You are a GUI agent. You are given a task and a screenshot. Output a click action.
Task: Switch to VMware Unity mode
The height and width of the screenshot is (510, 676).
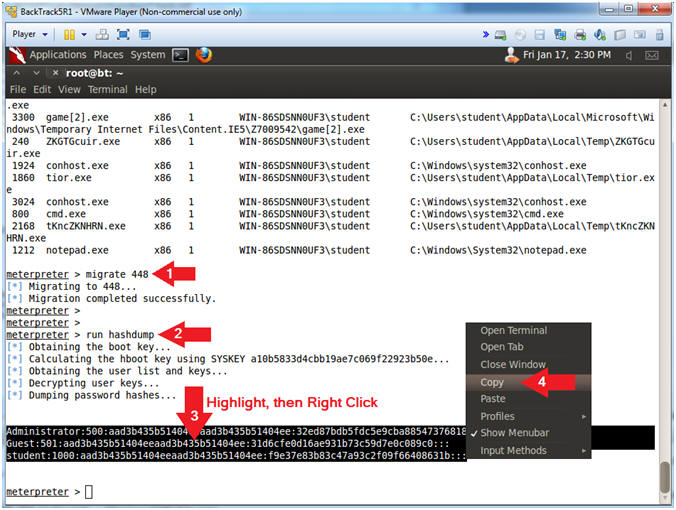[x=145, y=34]
